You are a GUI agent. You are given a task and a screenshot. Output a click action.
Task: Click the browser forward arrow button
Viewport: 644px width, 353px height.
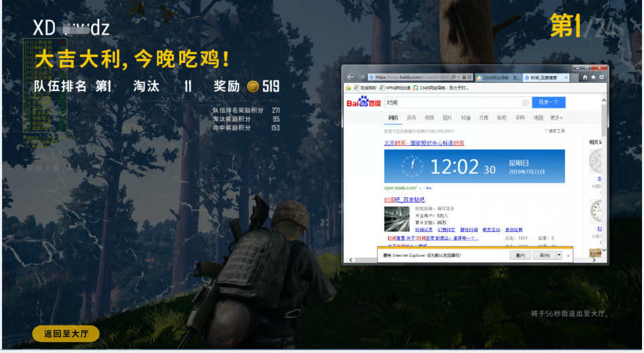coord(362,77)
